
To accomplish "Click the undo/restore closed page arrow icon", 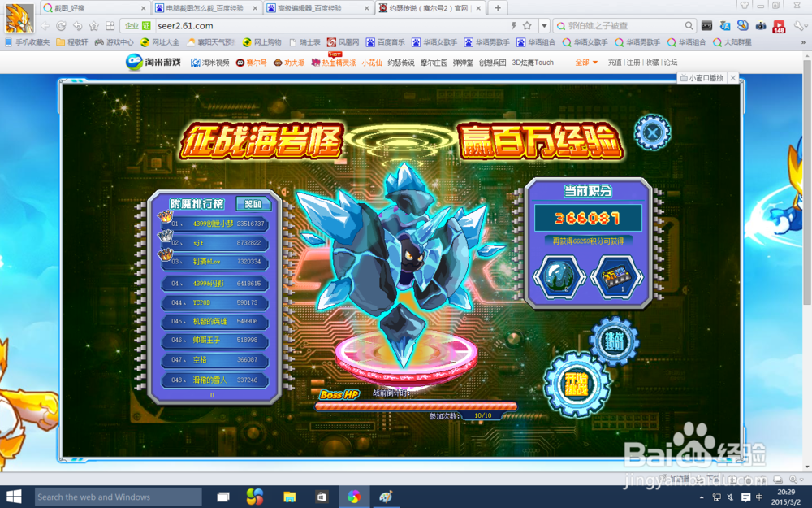I will (78, 25).
